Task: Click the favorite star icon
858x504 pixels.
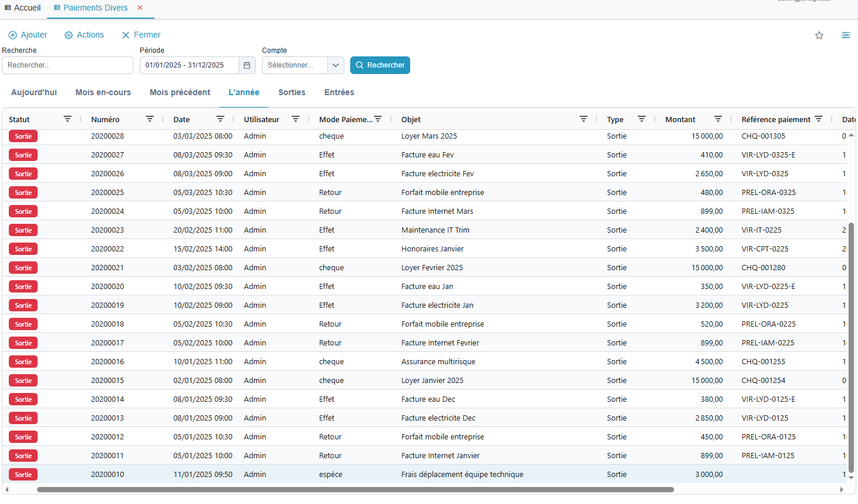Action: tap(819, 35)
